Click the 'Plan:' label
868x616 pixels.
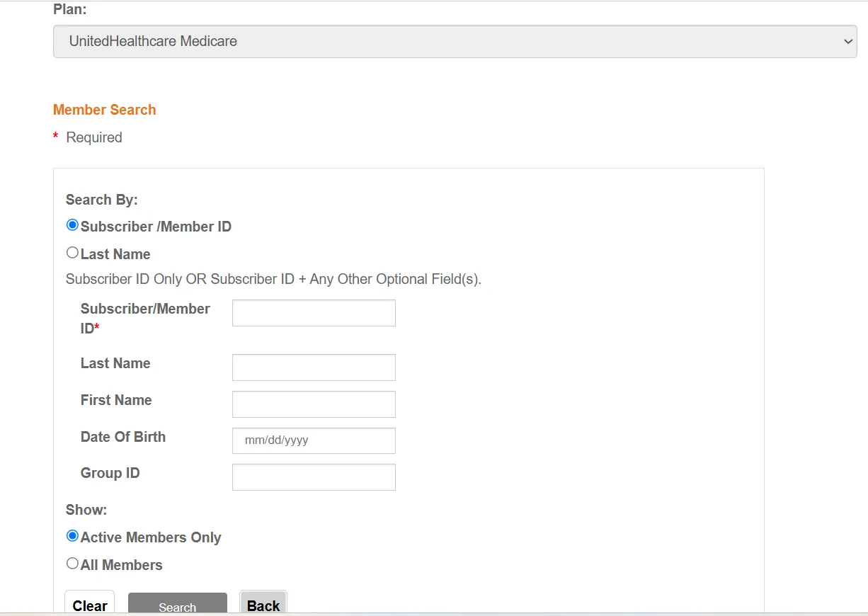pos(70,10)
